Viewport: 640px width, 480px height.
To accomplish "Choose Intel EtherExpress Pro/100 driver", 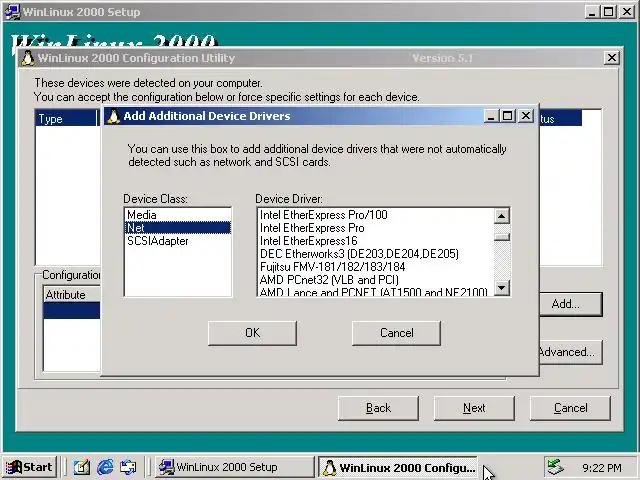I will 376,215.
